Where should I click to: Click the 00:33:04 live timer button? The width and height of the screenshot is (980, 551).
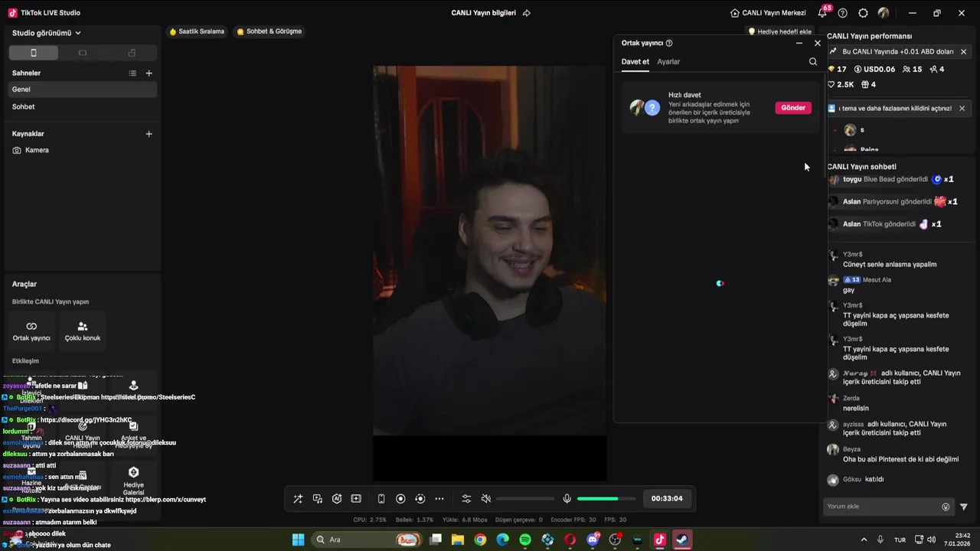pos(667,498)
